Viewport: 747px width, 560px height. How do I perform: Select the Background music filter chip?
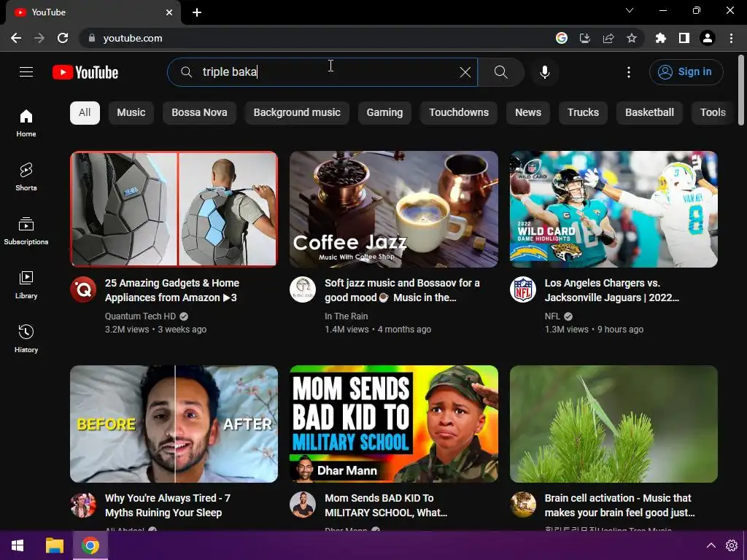(x=297, y=113)
